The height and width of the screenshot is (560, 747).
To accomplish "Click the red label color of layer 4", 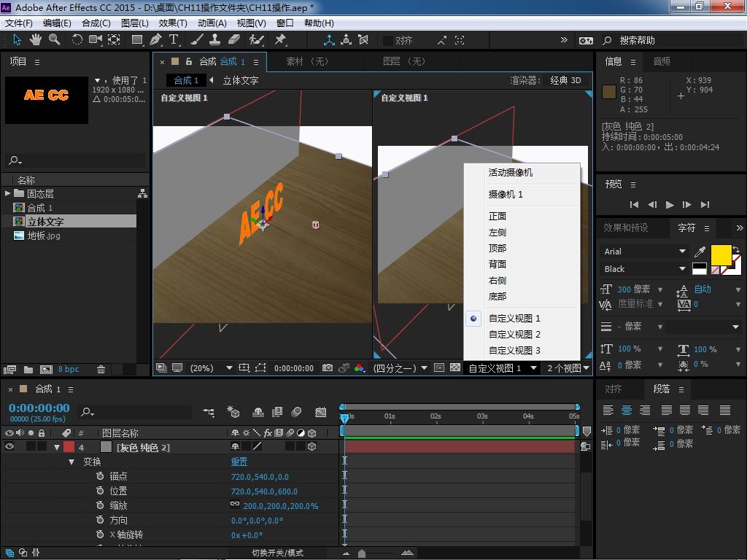I will (69, 447).
